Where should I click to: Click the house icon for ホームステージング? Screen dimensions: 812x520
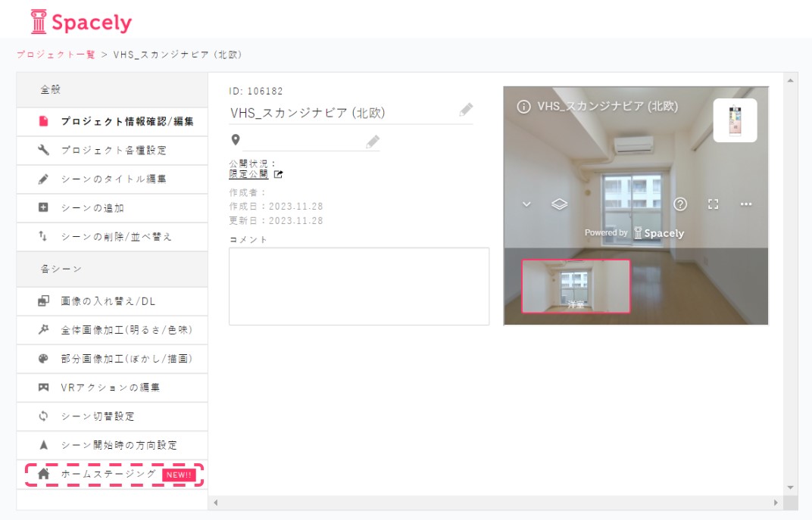click(43, 474)
